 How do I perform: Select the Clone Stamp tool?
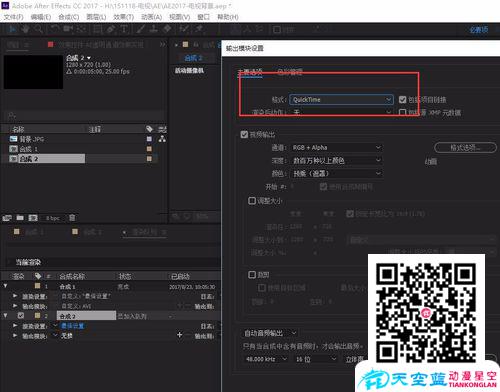[x=153, y=29]
